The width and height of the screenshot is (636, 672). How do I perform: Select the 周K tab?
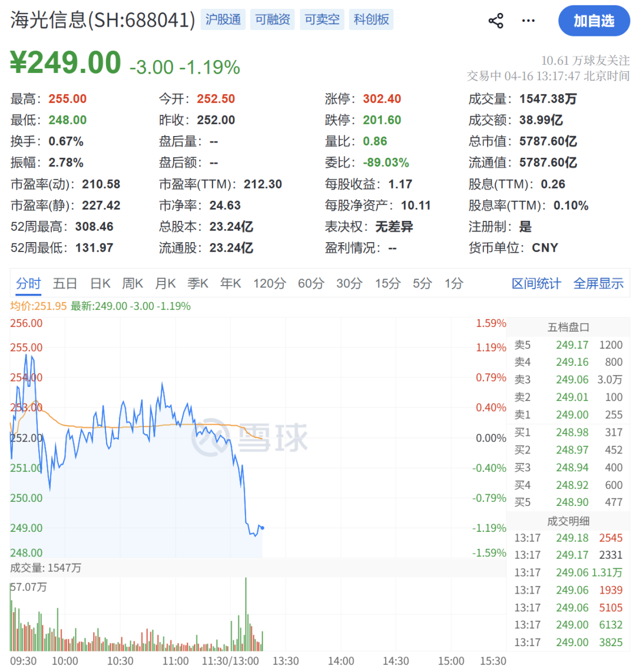click(132, 283)
